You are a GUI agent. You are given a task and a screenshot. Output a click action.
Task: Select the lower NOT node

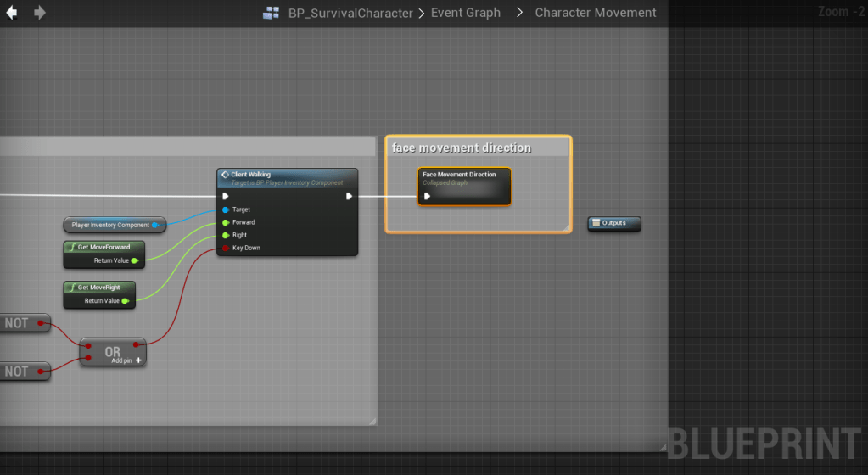click(x=25, y=372)
